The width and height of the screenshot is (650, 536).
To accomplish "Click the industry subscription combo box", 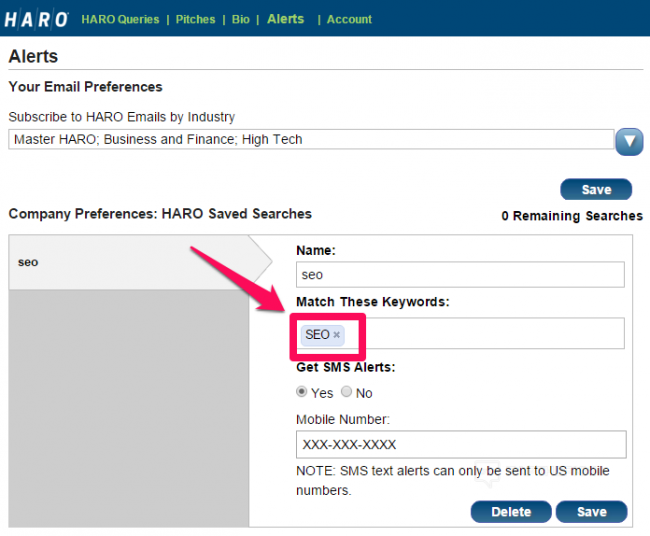I will coord(310,140).
